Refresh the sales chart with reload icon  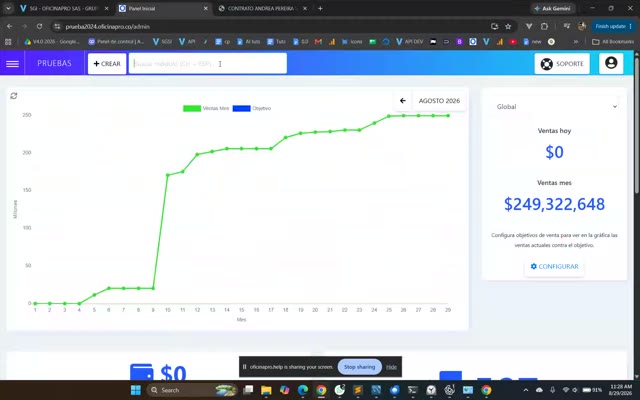14,96
